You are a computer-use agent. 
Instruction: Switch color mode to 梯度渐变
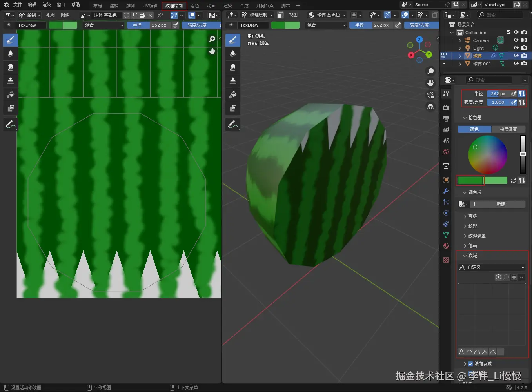coord(508,129)
